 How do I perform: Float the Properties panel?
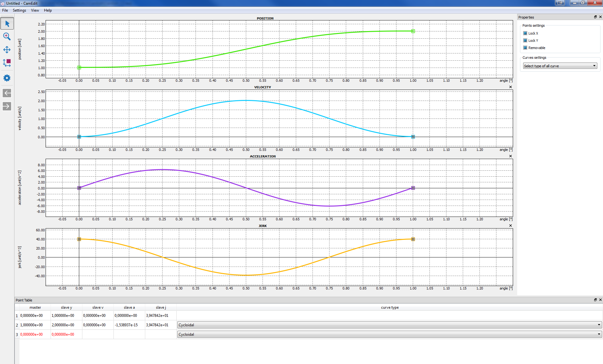[595, 17]
